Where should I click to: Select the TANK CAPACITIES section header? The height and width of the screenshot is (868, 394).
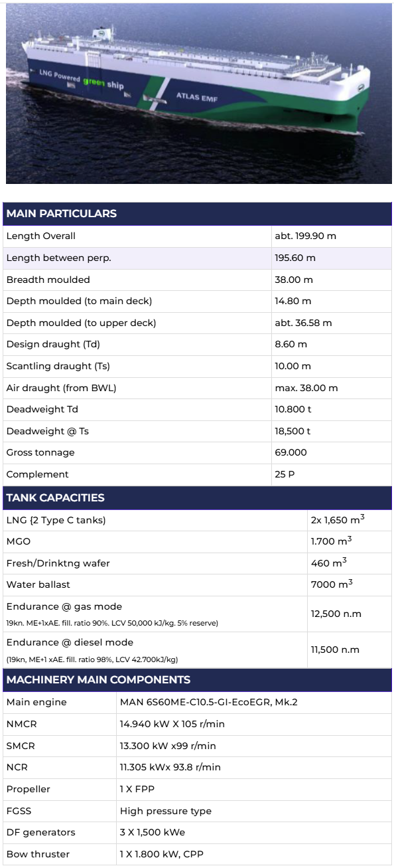[197, 498]
